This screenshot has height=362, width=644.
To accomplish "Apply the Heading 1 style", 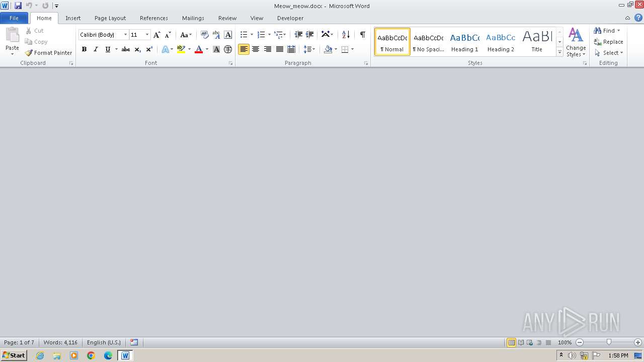I will click(465, 41).
